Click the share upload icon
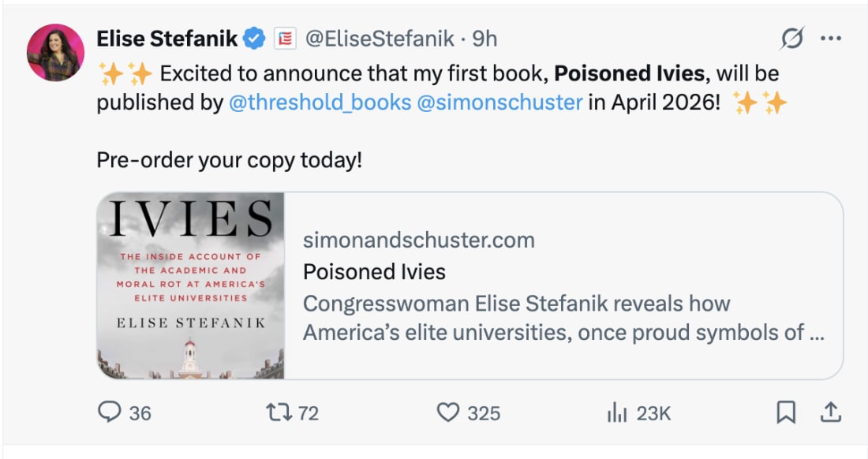 (x=831, y=412)
